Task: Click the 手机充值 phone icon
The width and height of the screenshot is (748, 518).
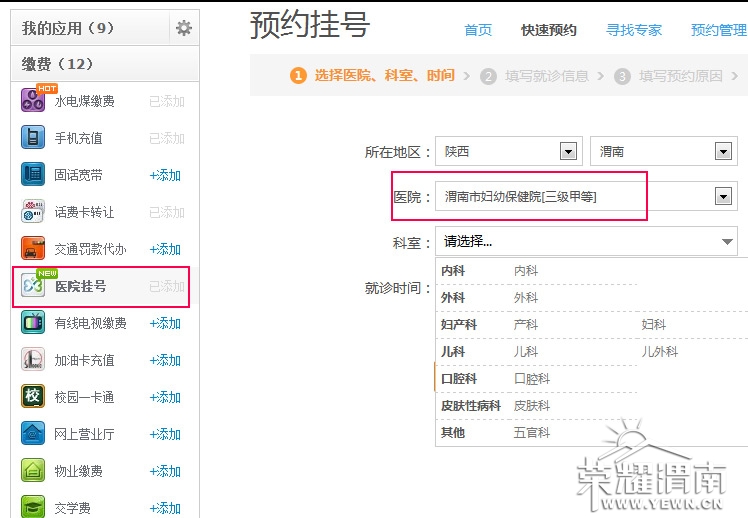Action: click(33, 138)
